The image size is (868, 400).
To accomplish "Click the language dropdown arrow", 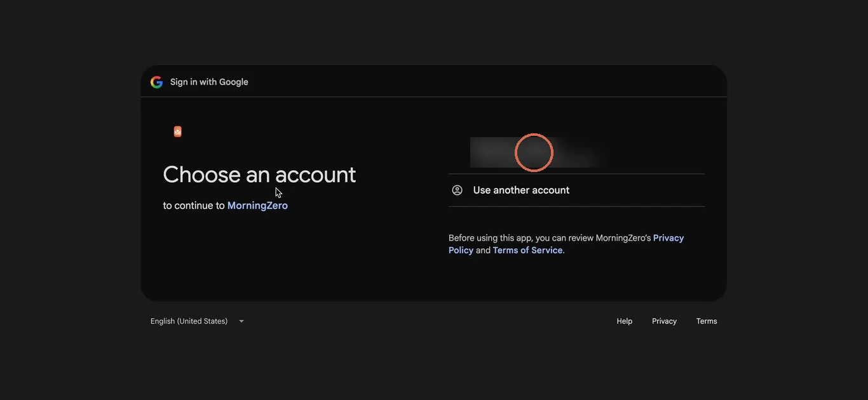I will [x=241, y=321].
